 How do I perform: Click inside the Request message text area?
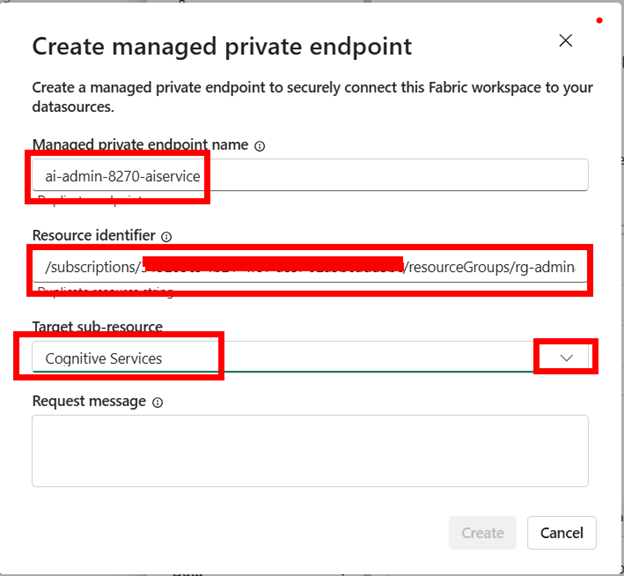coord(310,451)
